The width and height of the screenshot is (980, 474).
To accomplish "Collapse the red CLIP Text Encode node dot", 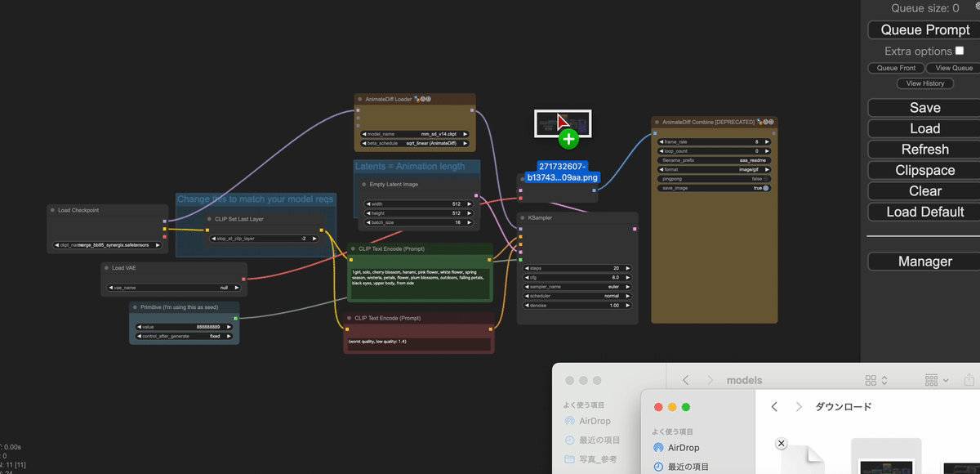I will point(349,318).
